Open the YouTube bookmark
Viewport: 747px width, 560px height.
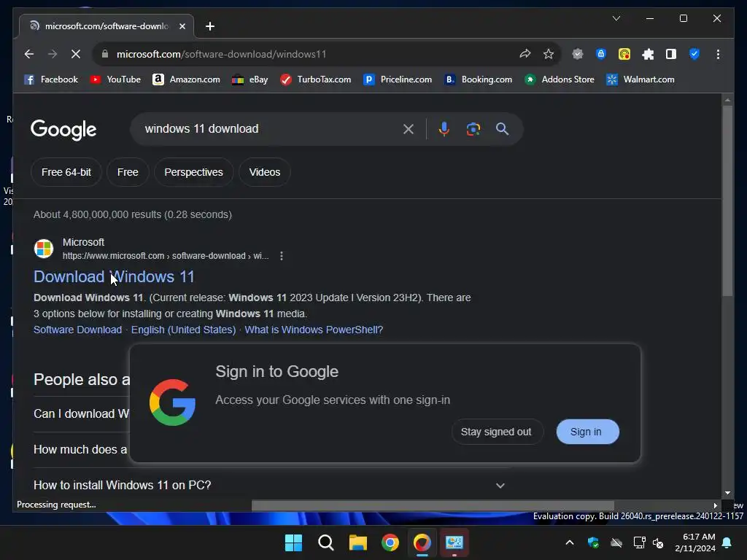[115, 79]
